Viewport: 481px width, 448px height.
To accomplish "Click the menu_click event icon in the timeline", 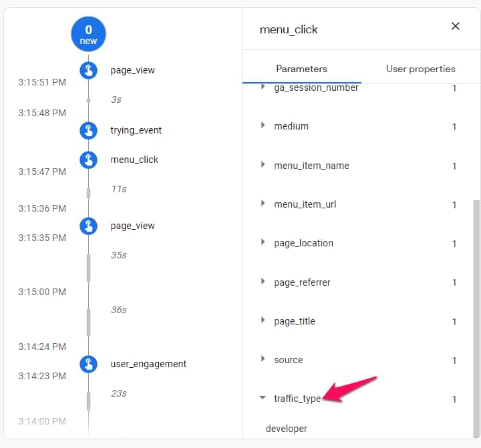I will pos(88,160).
